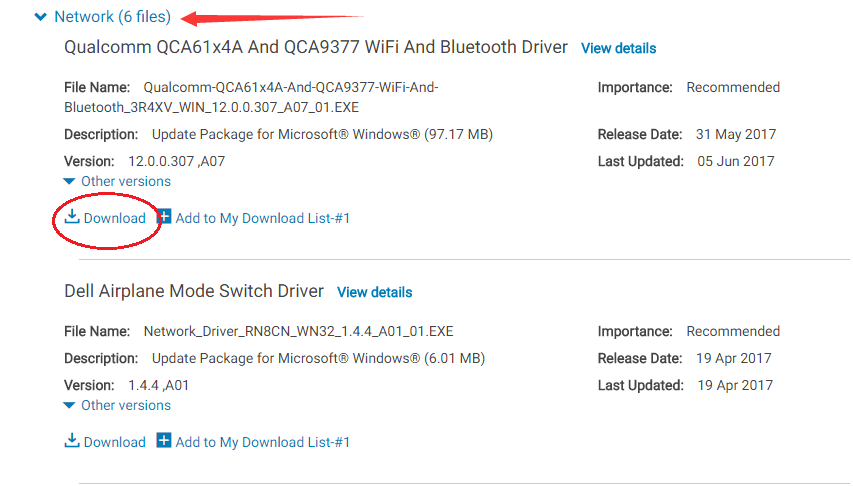Click Recommended importance for Airplane Mode driver
This screenshot has height=486, width=853.
(733, 331)
